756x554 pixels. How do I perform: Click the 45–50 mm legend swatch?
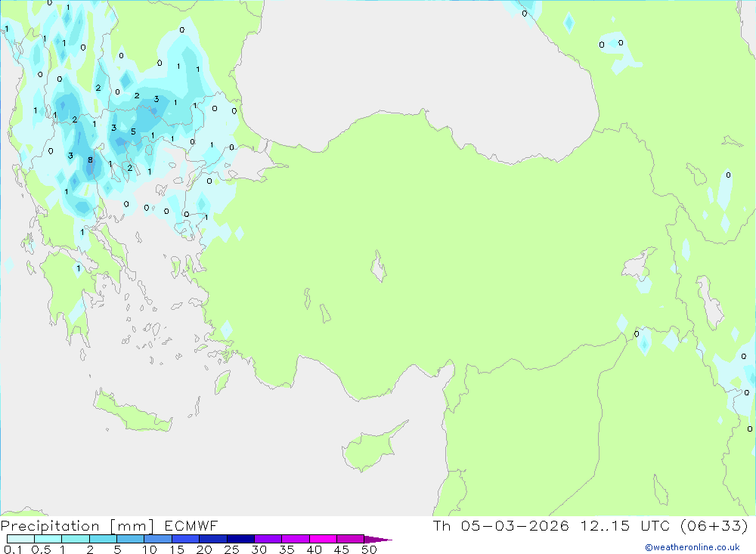pyautogui.click(x=350, y=539)
